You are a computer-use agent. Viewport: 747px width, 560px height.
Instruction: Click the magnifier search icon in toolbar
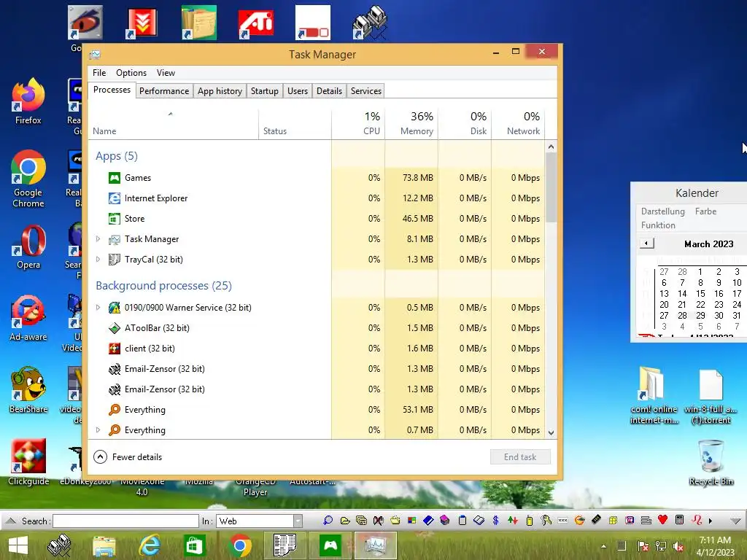328,521
